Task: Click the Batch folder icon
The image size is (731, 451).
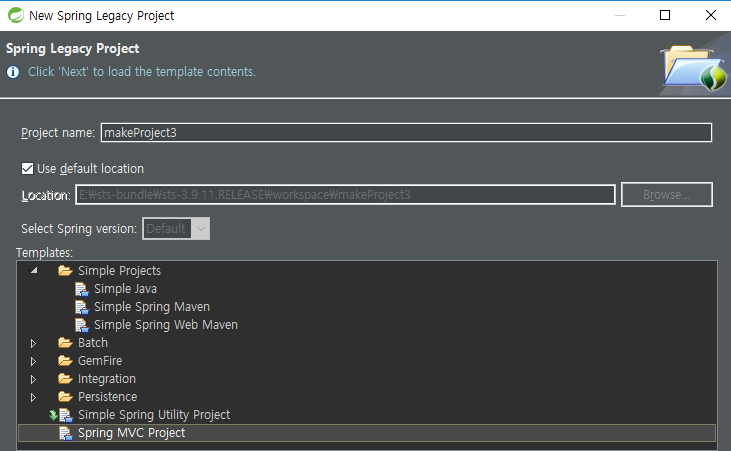Action: tap(65, 343)
